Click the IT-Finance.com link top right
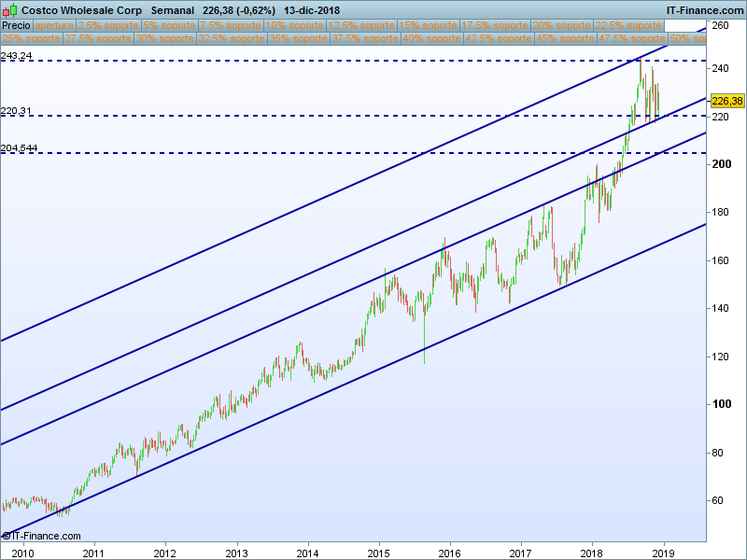 point(705,10)
